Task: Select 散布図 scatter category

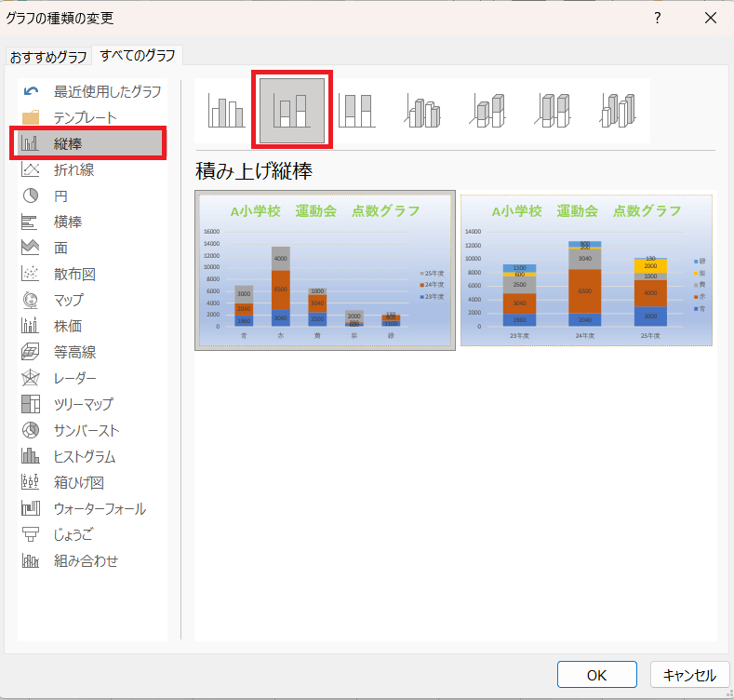Action: point(92,274)
